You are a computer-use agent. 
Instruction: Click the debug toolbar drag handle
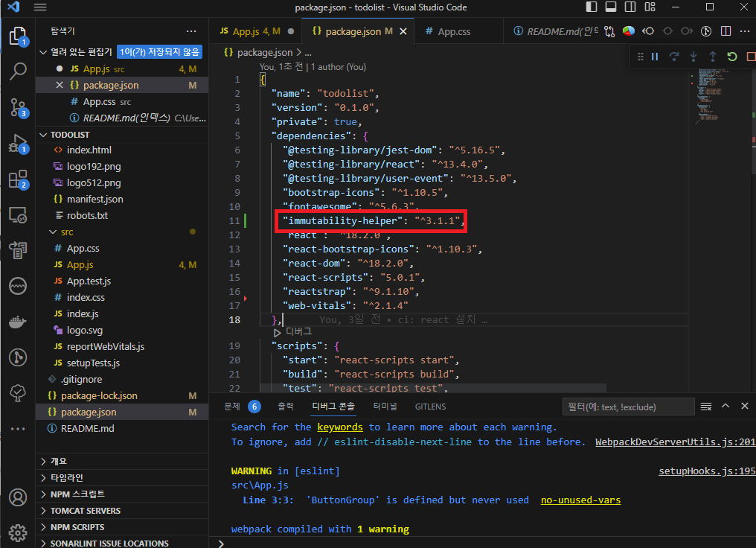[640, 57]
